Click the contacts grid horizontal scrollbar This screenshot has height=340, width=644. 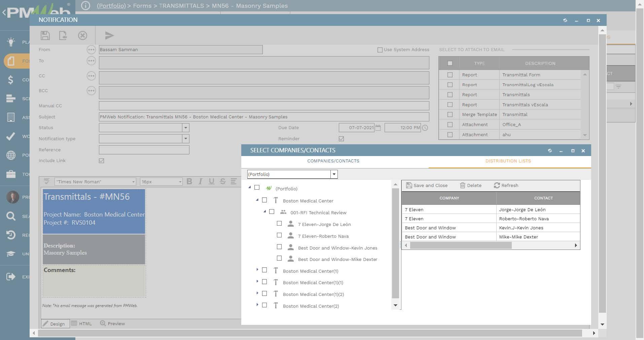[461, 245]
